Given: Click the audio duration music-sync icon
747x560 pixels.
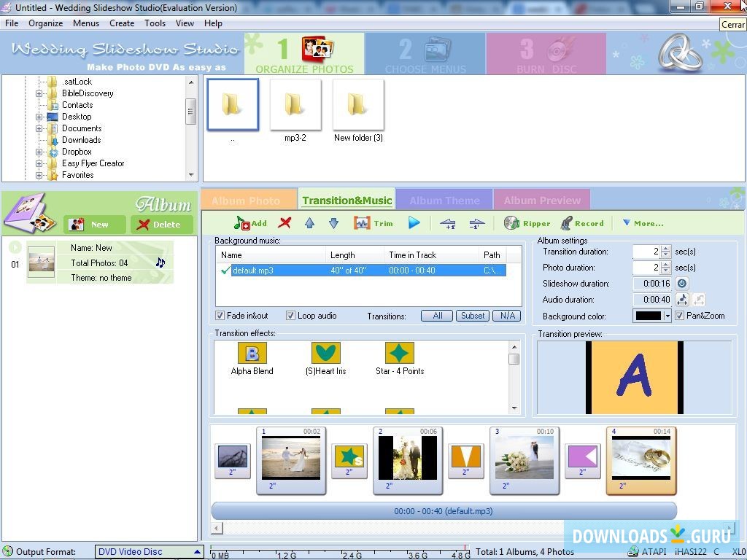Looking at the screenshot, I should point(682,300).
